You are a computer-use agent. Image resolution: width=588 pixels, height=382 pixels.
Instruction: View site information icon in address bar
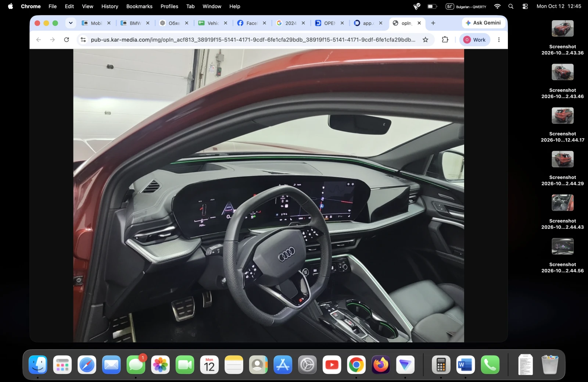(x=83, y=40)
